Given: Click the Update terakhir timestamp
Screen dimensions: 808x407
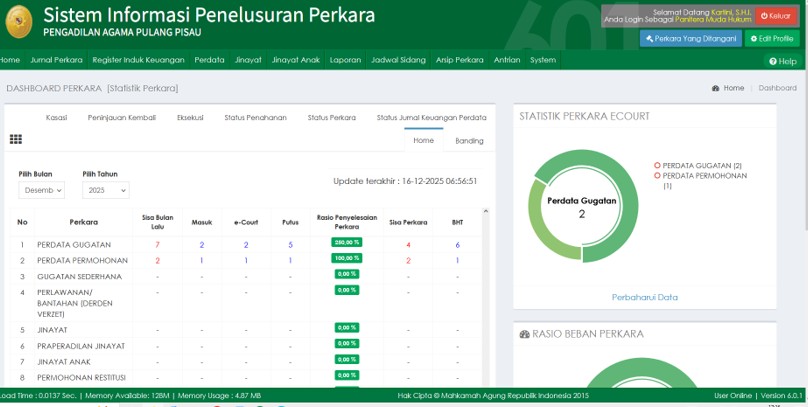Looking at the screenshot, I should (405, 181).
